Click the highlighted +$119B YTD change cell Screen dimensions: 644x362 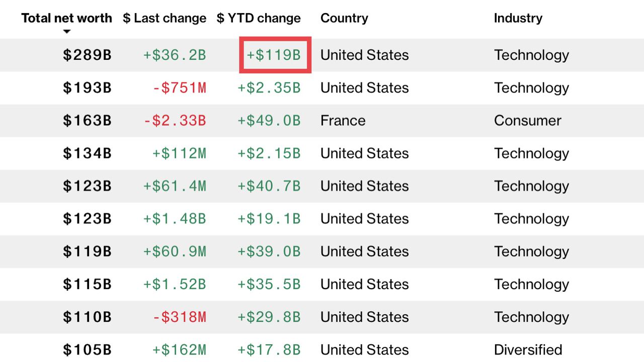275,55
